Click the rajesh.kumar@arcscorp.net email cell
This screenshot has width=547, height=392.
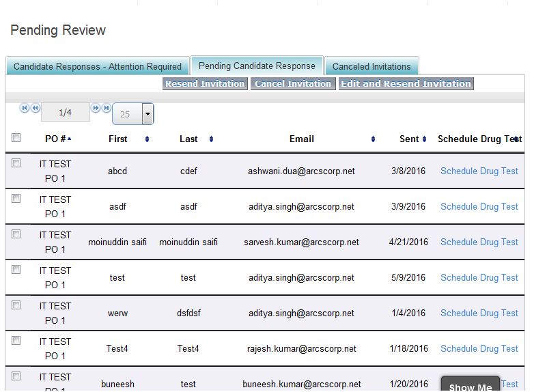pyautogui.click(x=301, y=348)
